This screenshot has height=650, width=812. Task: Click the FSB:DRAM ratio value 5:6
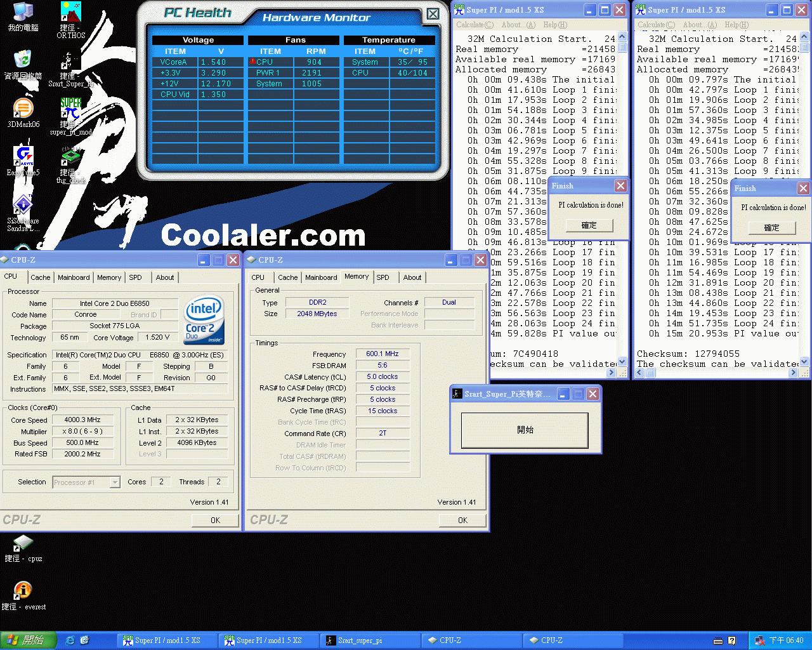tap(383, 366)
